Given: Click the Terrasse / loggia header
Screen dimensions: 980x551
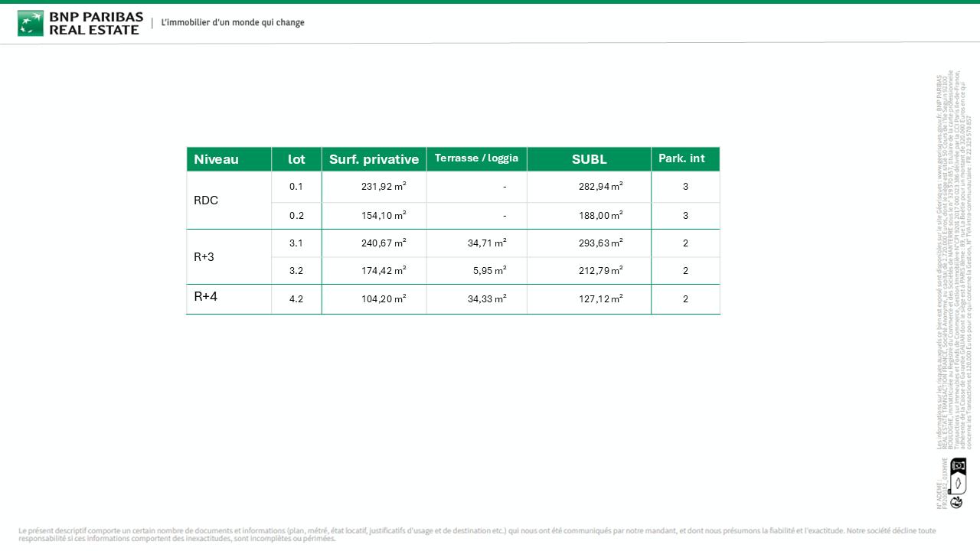Looking at the screenshot, I should (476, 158).
